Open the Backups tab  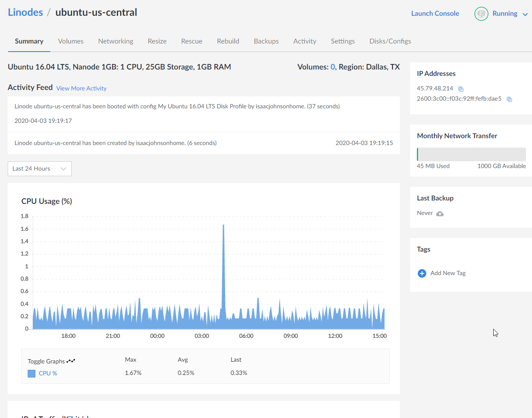coord(266,41)
